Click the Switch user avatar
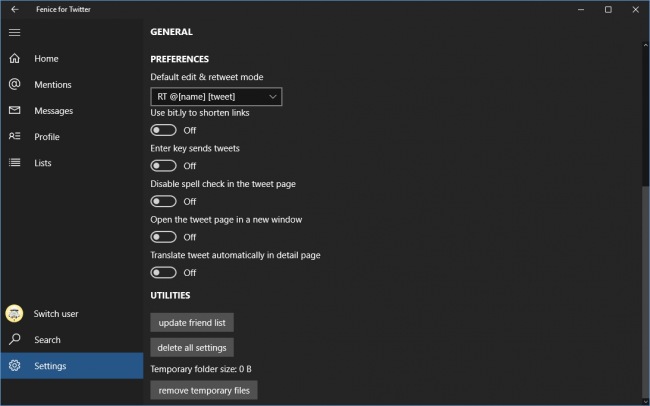Screen dimensions: 650x406 (x=14, y=314)
